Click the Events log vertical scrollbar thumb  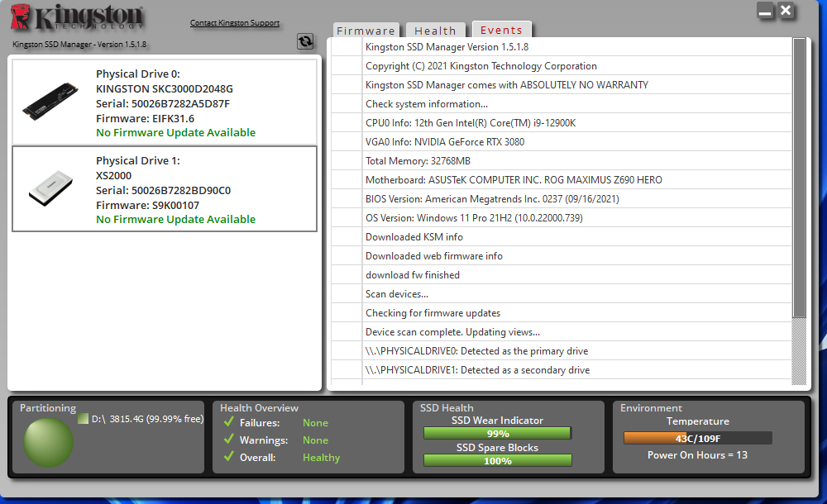pos(800,178)
